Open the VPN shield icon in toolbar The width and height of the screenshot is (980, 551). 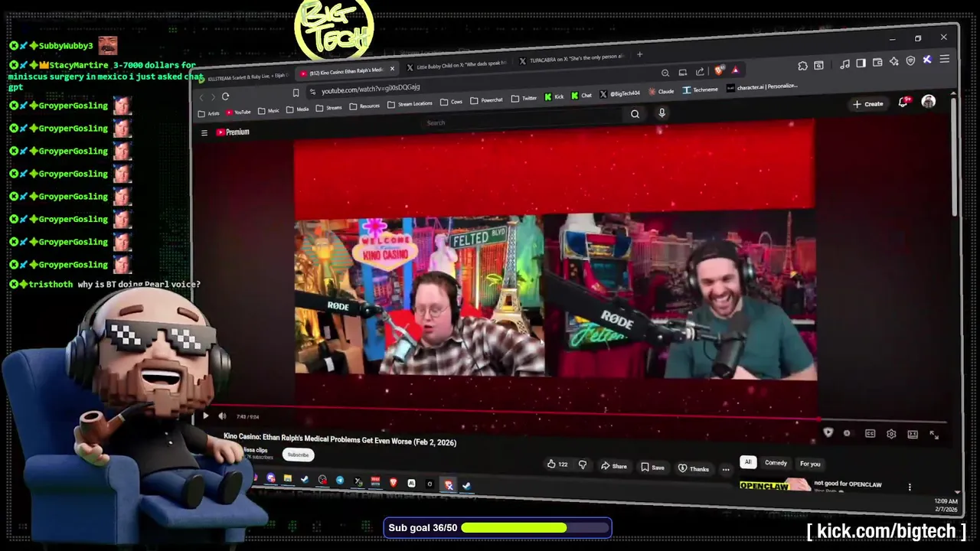[x=910, y=60]
